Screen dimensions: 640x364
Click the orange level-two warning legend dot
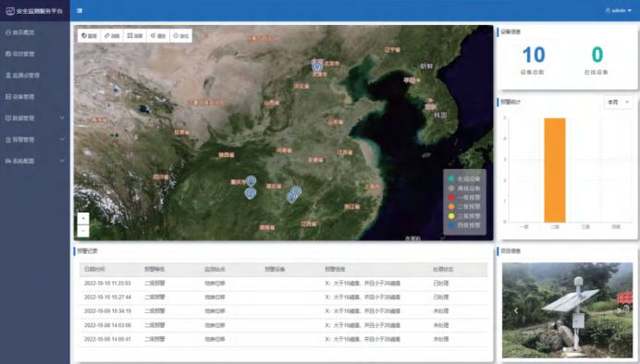(451, 207)
